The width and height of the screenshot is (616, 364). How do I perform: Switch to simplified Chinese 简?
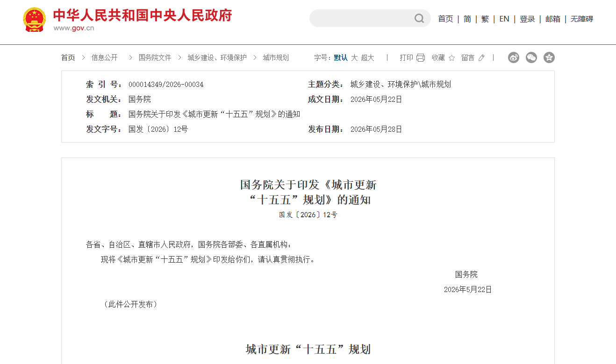(x=467, y=19)
